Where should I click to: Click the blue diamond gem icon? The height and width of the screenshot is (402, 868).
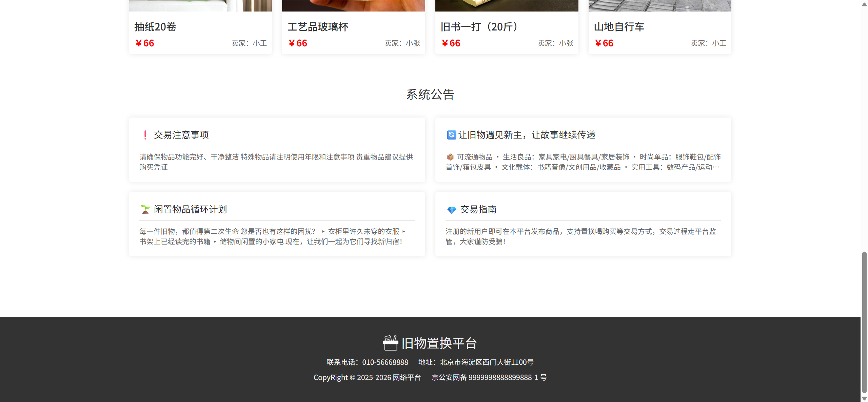pyautogui.click(x=452, y=210)
